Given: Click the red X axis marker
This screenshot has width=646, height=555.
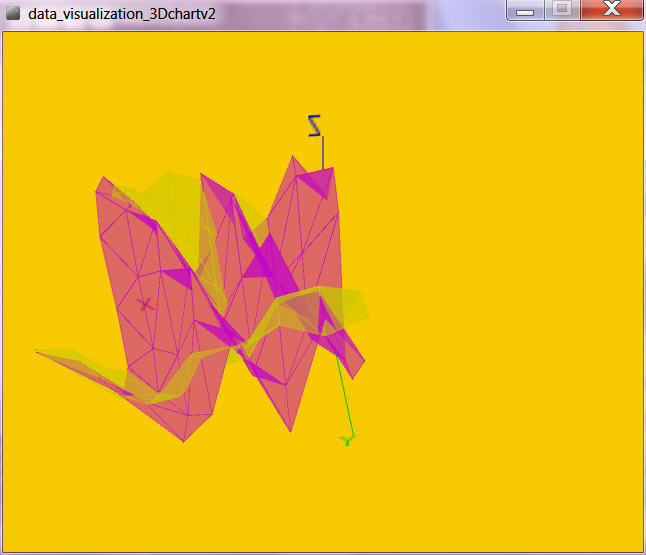Looking at the screenshot, I should coord(145,303).
